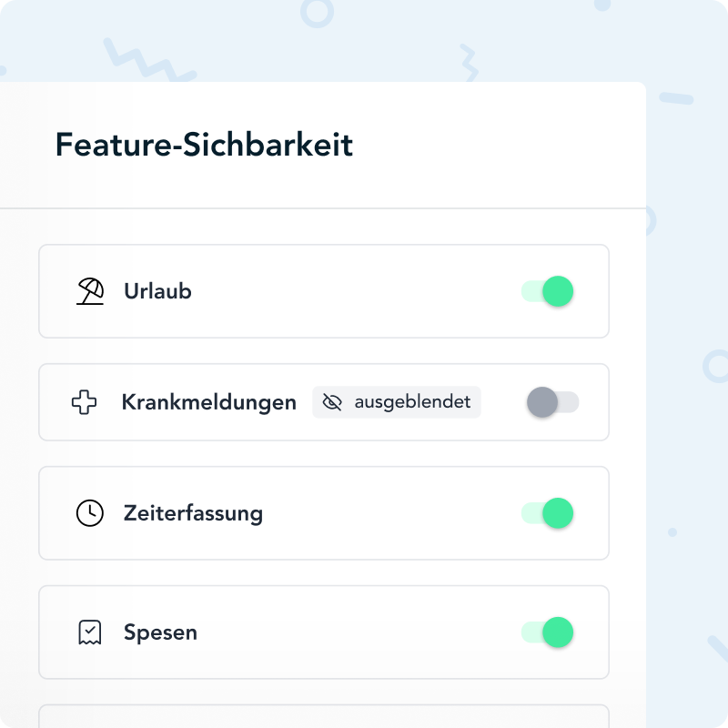The width and height of the screenshot is (728, 728).
Task: Click the "ausgeblendet" badge text
Action: pyautogui.click(x=412, y=402)
